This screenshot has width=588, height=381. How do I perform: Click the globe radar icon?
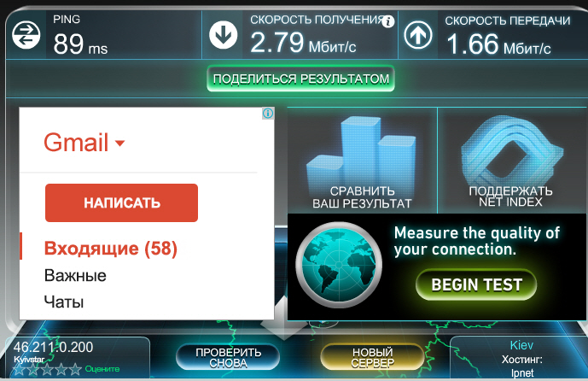[339, 265]
